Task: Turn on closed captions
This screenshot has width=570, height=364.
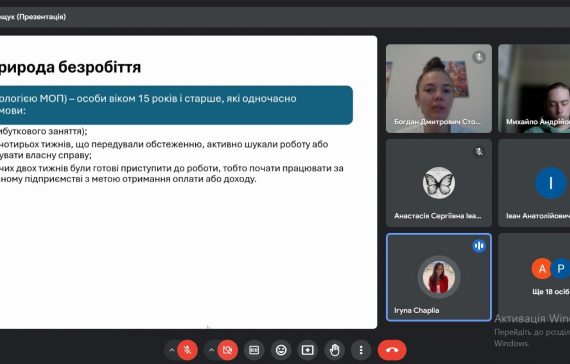Action: coord(254,350)
